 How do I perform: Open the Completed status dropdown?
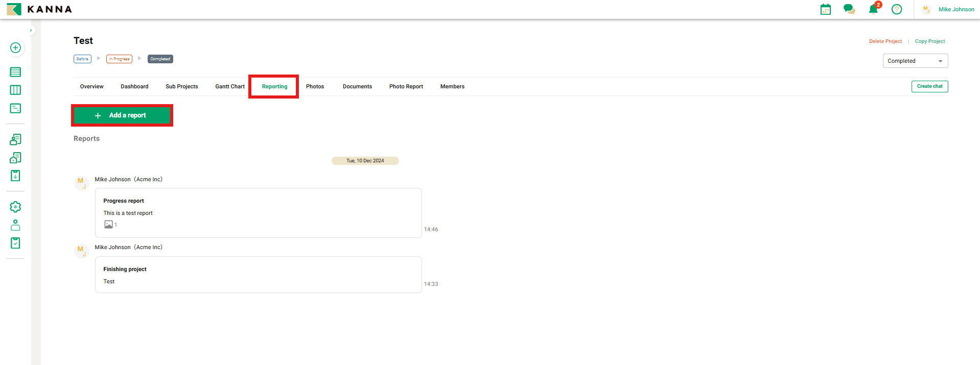click(915, 61)
